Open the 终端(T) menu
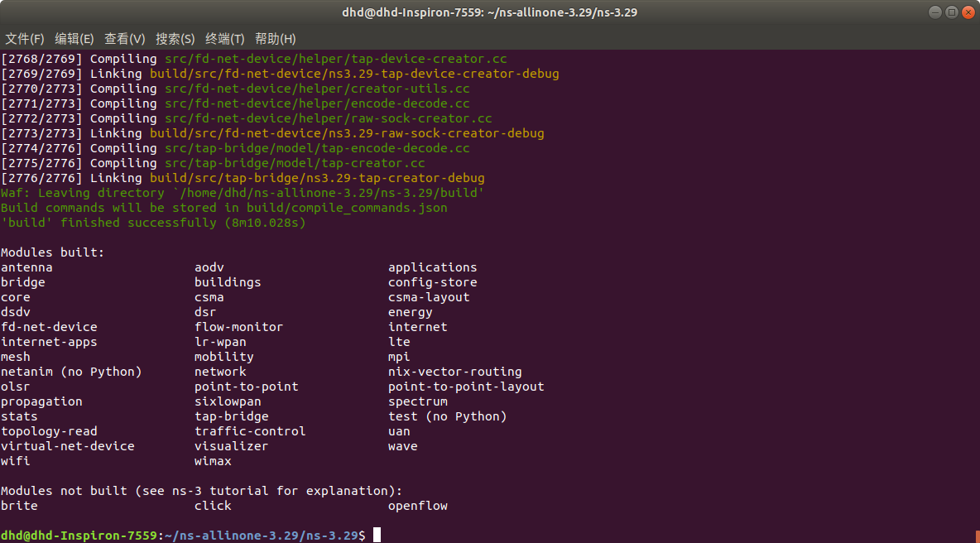The height and width of the screenshot is (543, 980). (x=224, y=39)
